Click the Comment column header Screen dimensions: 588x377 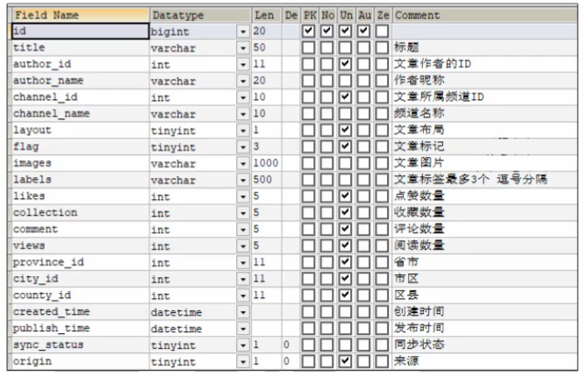coord(485,15)
